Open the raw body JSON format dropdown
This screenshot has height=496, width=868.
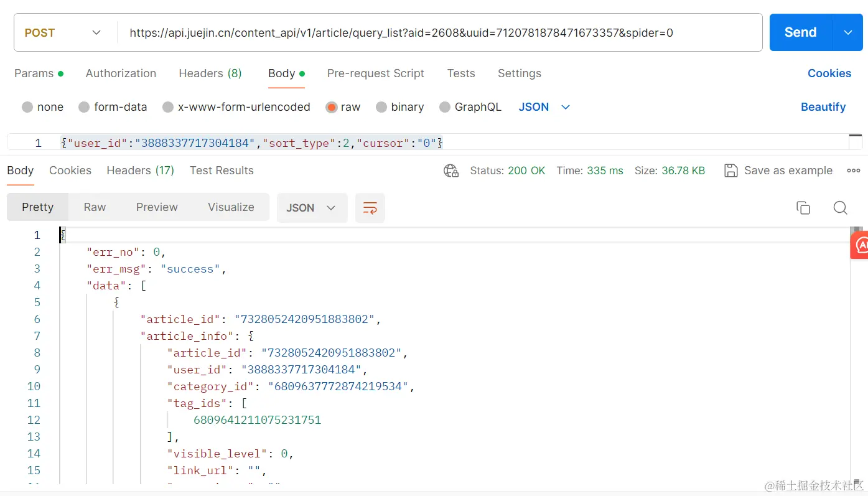click(x=544, y=107)
